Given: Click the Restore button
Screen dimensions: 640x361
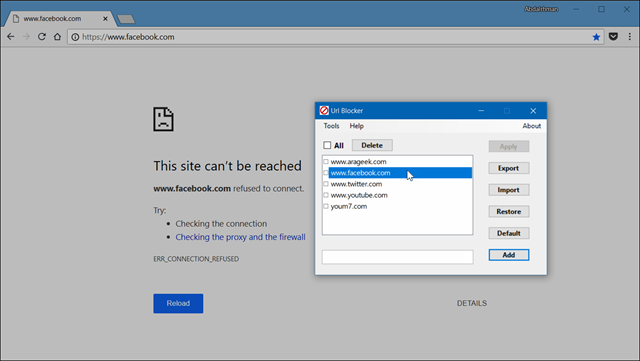Looking at the screenshot, I should tap(509, 211).
